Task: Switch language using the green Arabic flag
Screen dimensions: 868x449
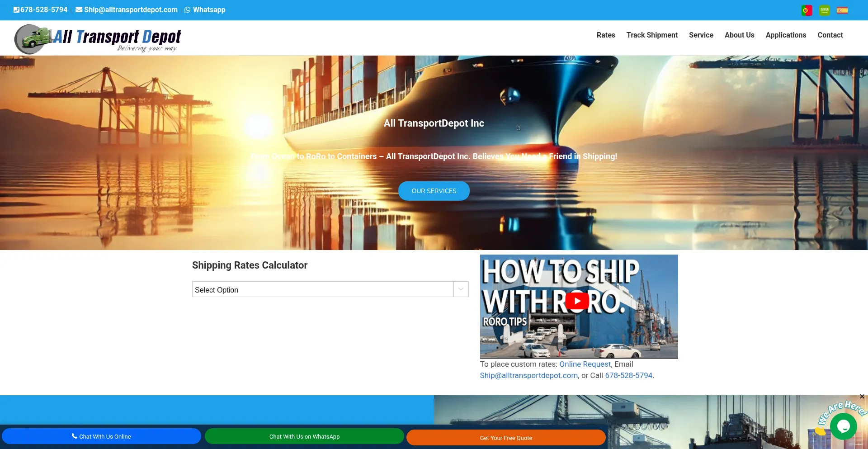Action: coord(824,10)
